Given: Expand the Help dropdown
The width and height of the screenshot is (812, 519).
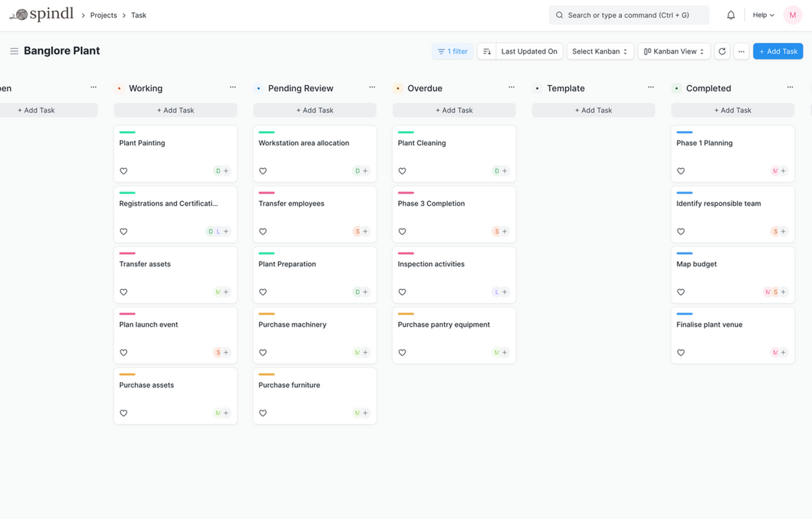Looking at the screenshot, I should (x=763, y=15).
